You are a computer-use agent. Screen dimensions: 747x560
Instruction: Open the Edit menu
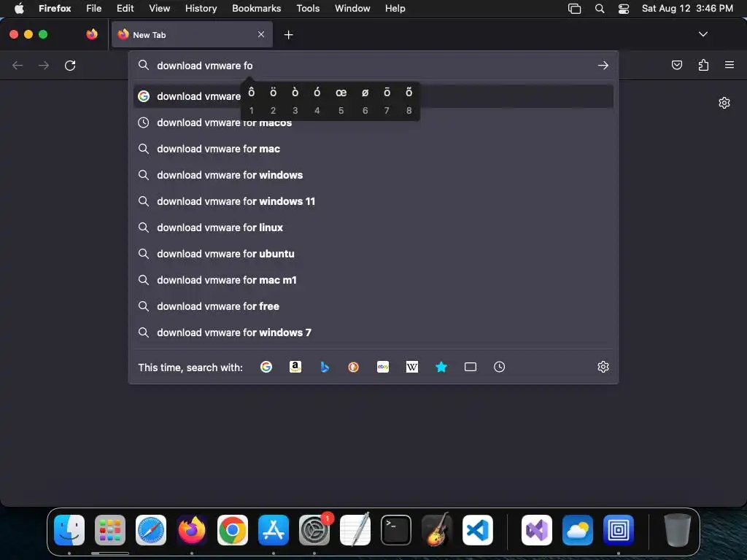(x=125, y=8)
